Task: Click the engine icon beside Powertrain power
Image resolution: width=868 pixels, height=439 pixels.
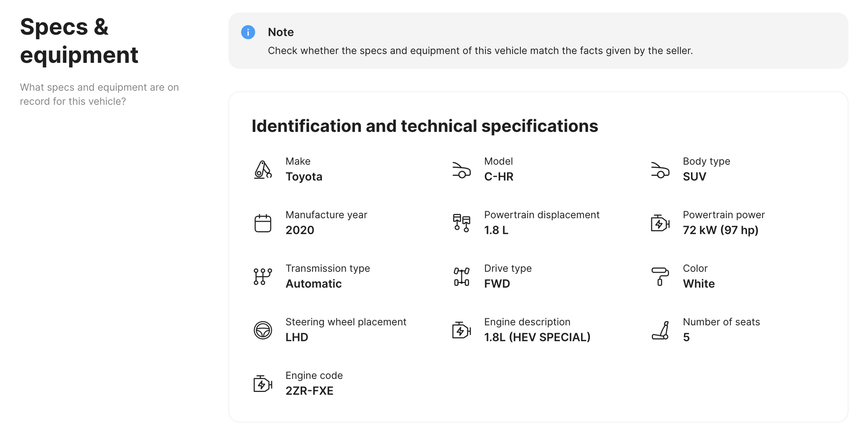Action: click(x=660, y=223)
